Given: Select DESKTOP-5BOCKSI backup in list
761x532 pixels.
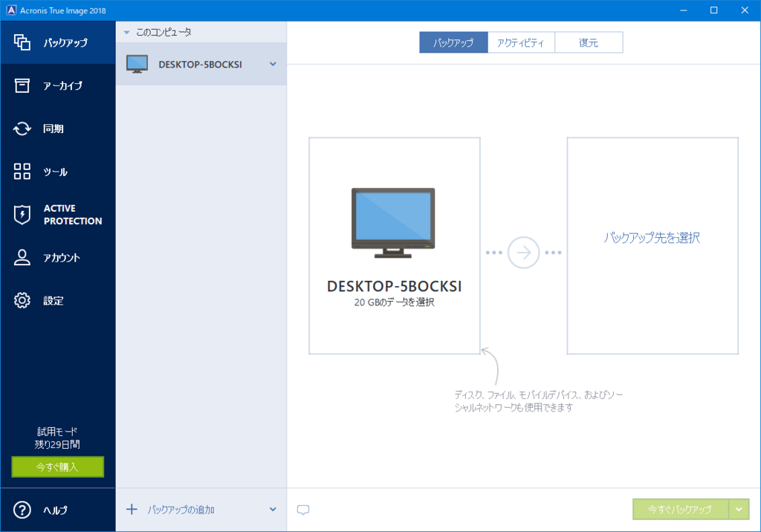Looking at the screenshot, I should coord(201,64).
